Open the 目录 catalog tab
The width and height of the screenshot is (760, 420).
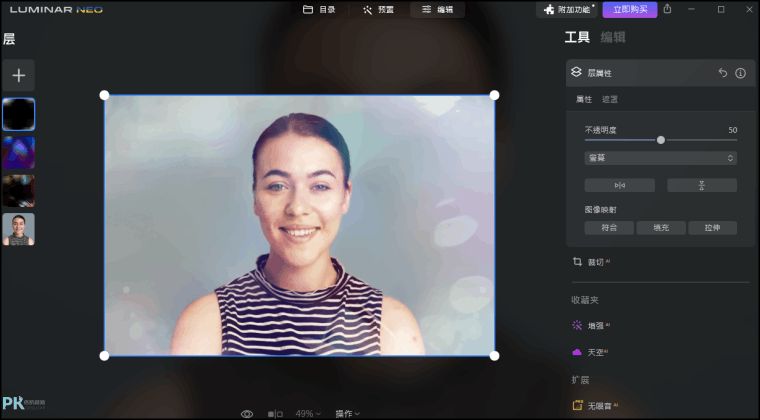tap(319, 10)
